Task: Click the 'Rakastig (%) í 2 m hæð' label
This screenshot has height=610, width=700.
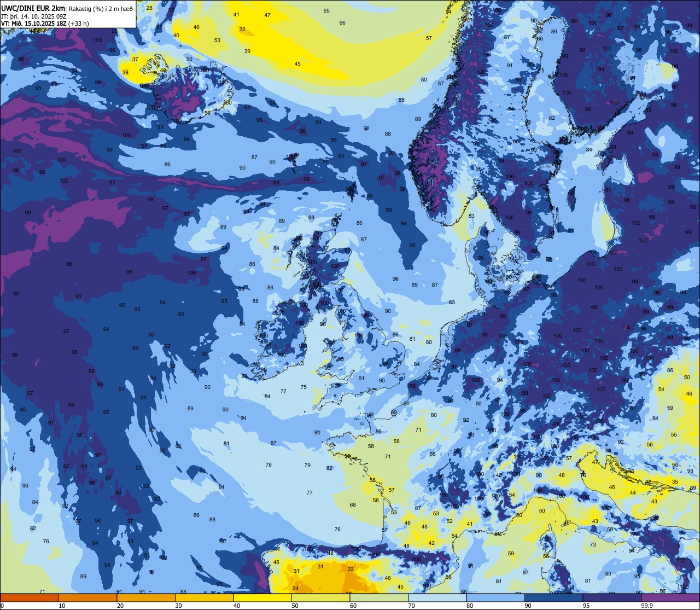Action: (x=101, y=8)
